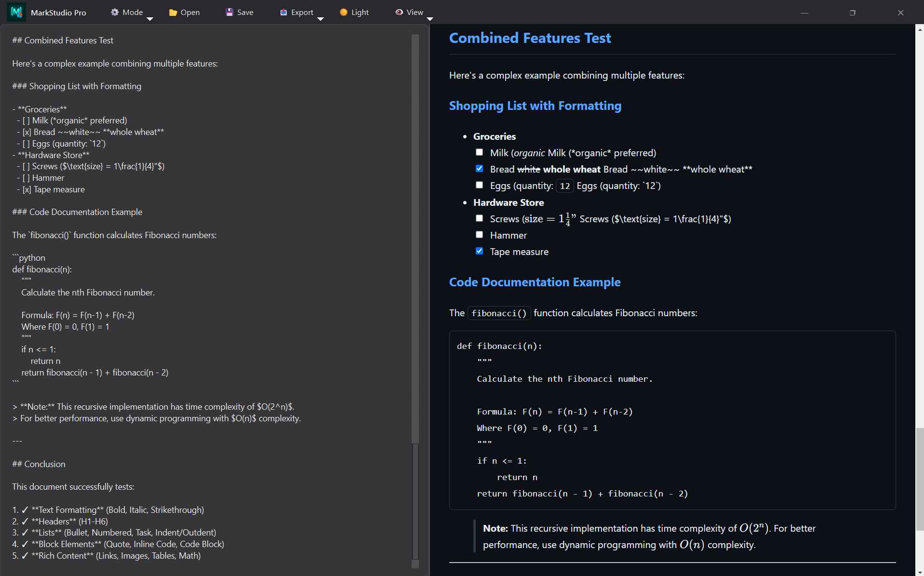Click the MarkStudio Pro logo icon
Image resolution: width=924 pixels, height=576 pixels.
click(x=16, y=12)
